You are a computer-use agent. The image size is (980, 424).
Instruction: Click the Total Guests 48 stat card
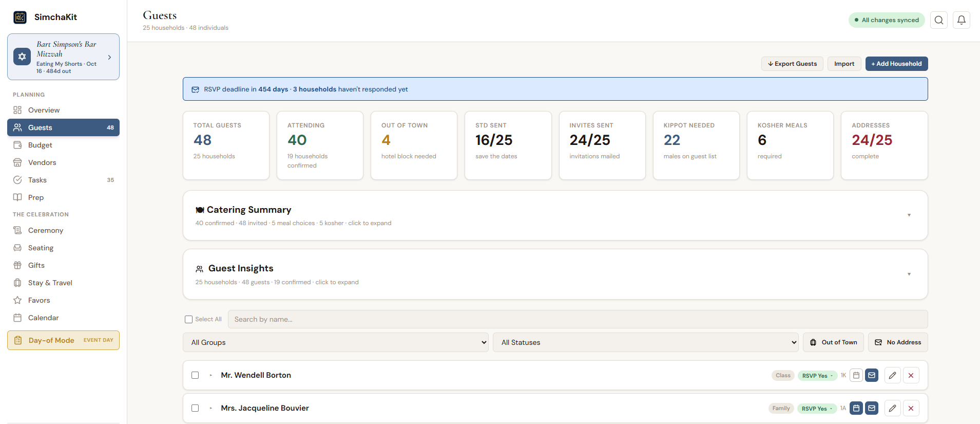pyautogui.click(x=226, y=145)
